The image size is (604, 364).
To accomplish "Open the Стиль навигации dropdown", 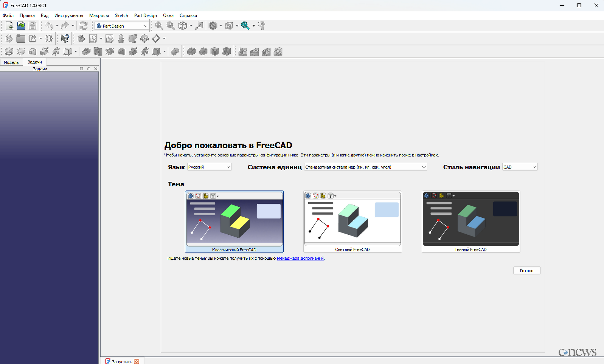I will (520, 167).
